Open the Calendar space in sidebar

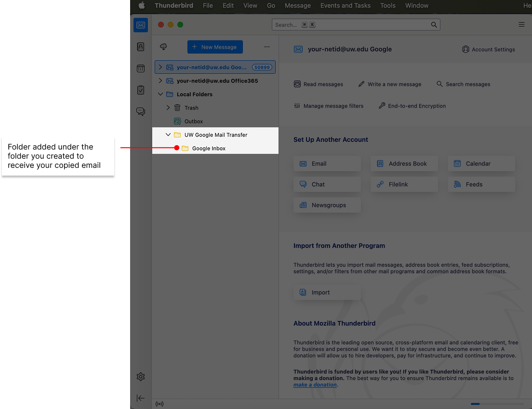point(141,68)
